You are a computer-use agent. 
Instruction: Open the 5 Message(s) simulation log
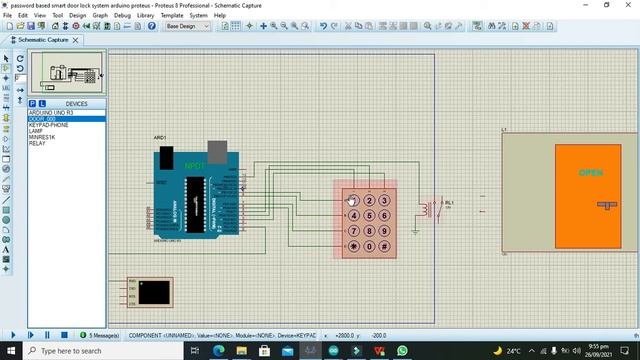99,336
